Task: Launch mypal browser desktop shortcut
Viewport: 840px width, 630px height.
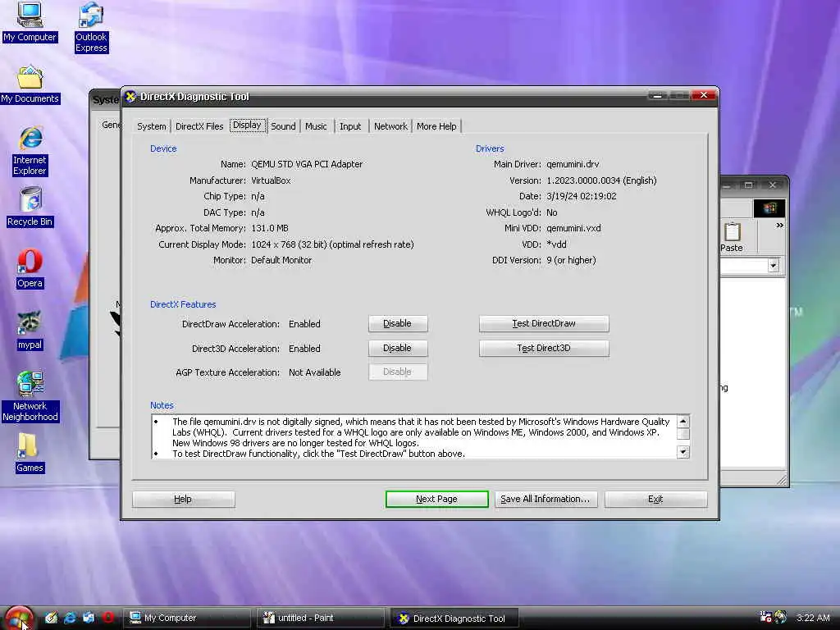Action: tap(30, 330)
